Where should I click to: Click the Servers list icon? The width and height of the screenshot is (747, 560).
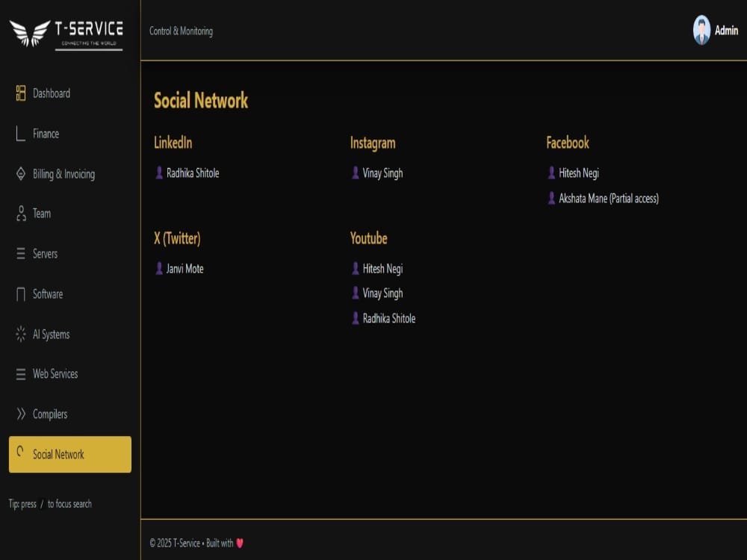pos(20,253)
